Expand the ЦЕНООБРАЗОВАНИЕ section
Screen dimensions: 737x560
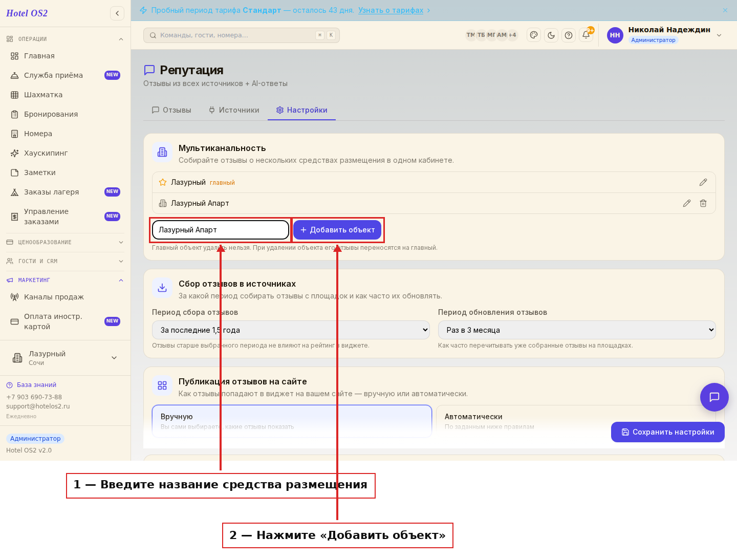point(65,242)
